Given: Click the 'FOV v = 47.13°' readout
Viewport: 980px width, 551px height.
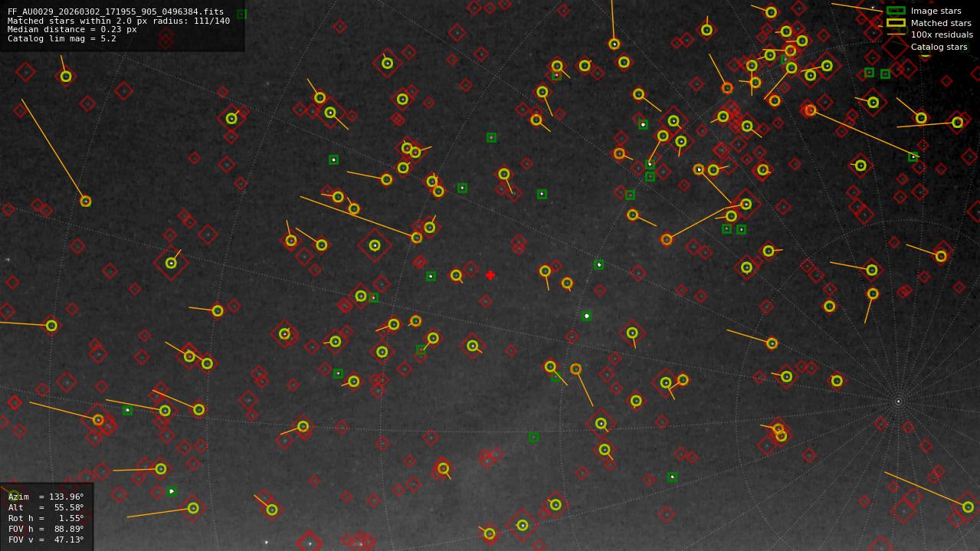Looking at the screenshot, I should (x=46, y=540).
